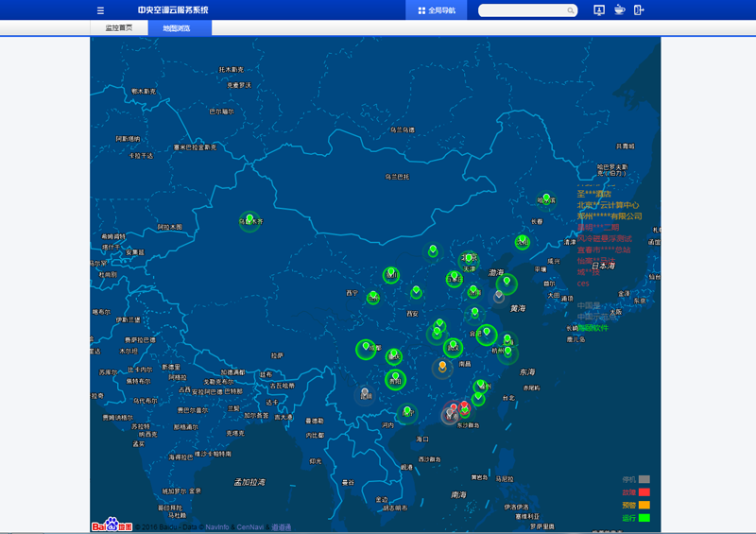Click the 郑州*****有限公司 site entry
Viewport: 756px width, 534px height.
(x=610, y=216)
